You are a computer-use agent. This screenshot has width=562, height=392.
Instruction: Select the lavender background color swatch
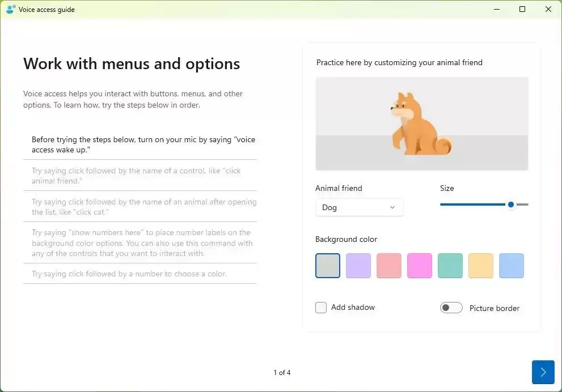(x=358, y=266)
